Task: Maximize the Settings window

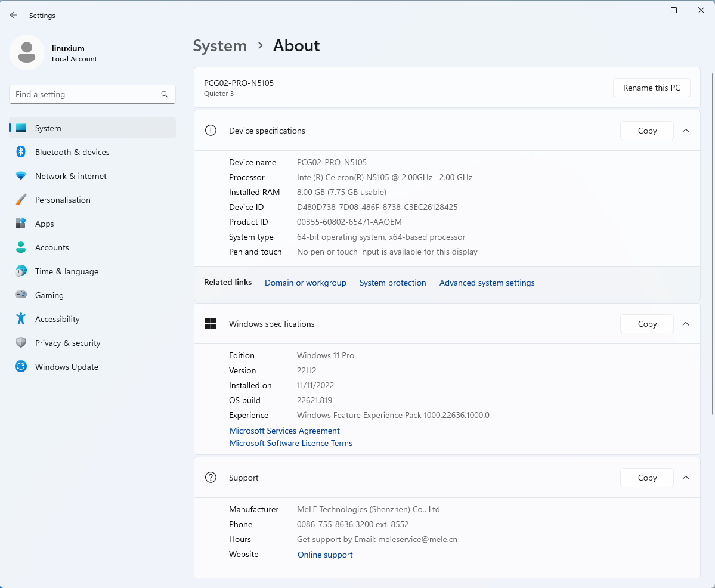Action: [x=673, y=10]
